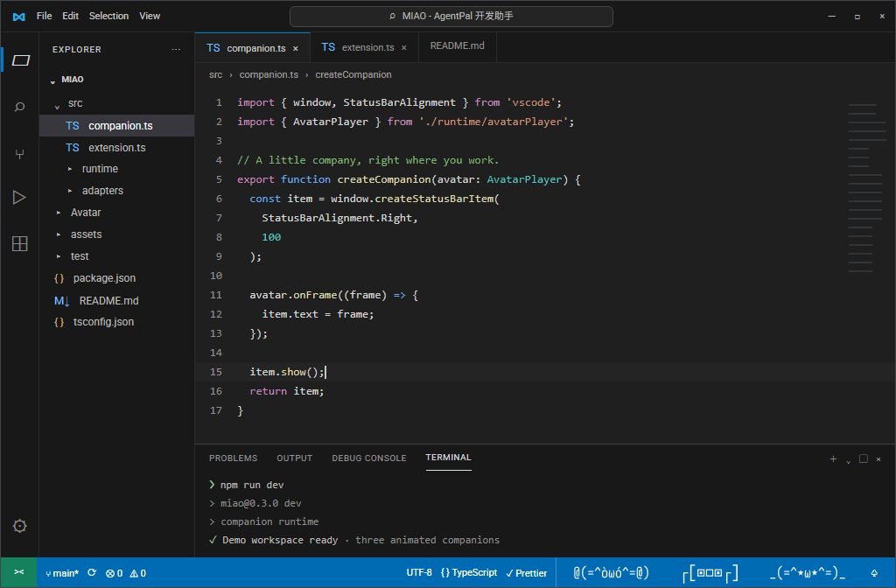This screenshot has width=896, height=588.
Task: Click the editor minimap
Action: (867, 189)
